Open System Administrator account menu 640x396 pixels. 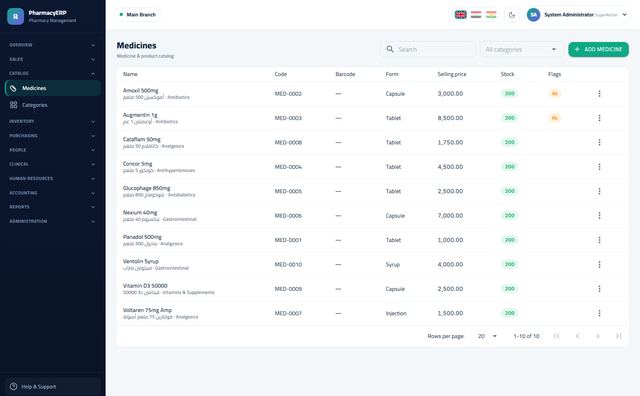(578, 15)
